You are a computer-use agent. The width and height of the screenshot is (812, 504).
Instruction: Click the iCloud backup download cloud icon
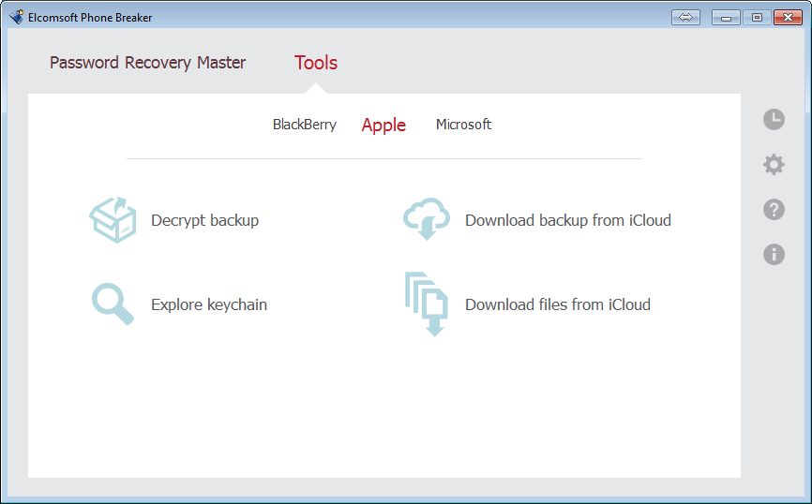[x=427, y=219]
